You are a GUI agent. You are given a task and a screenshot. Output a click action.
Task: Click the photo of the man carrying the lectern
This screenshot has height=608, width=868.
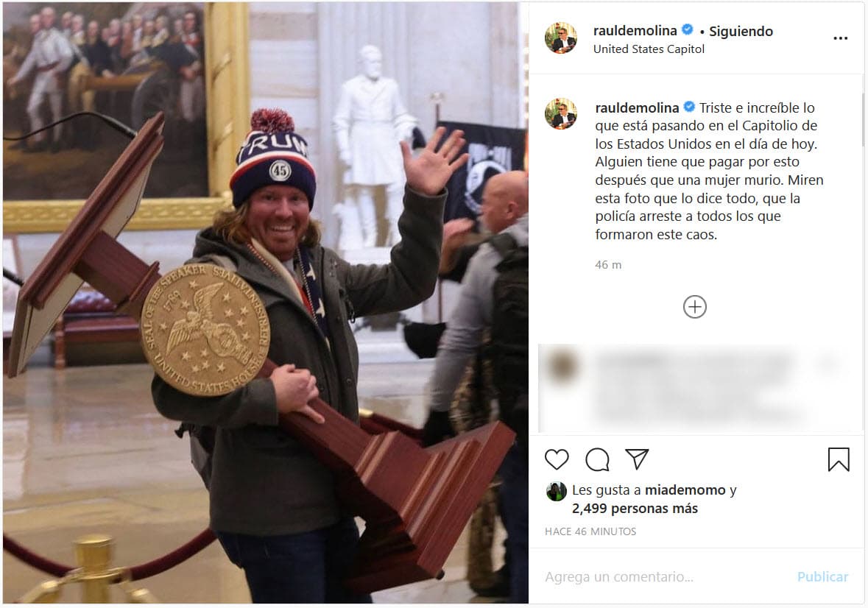[x=266, y=303]
